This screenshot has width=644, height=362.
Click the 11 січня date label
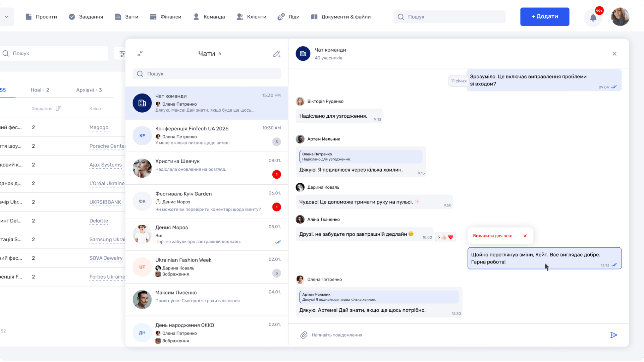(459, 81)
